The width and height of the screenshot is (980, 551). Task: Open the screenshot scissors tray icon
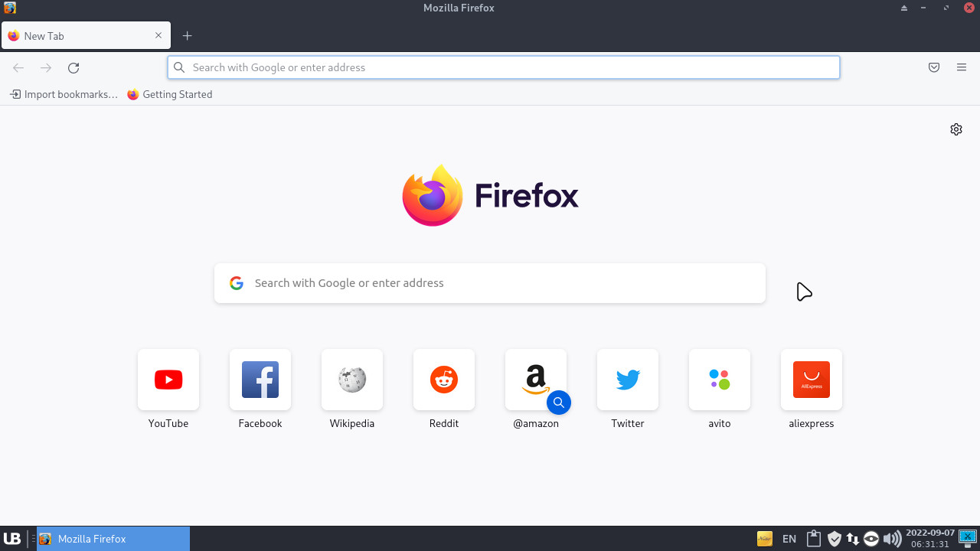pos(968,538)
